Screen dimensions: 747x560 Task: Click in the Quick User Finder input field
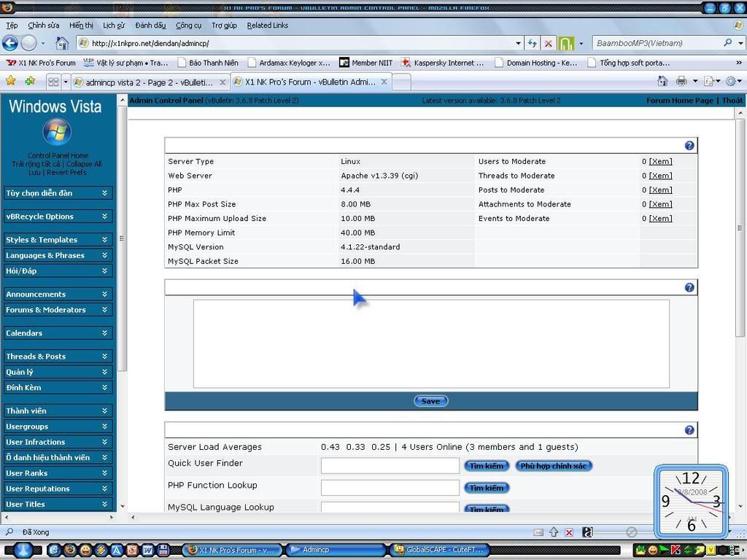point(390,466)
